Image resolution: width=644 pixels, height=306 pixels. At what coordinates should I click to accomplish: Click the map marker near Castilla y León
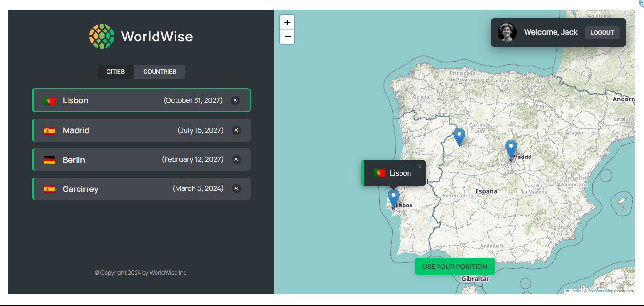(x=459, y=137)
